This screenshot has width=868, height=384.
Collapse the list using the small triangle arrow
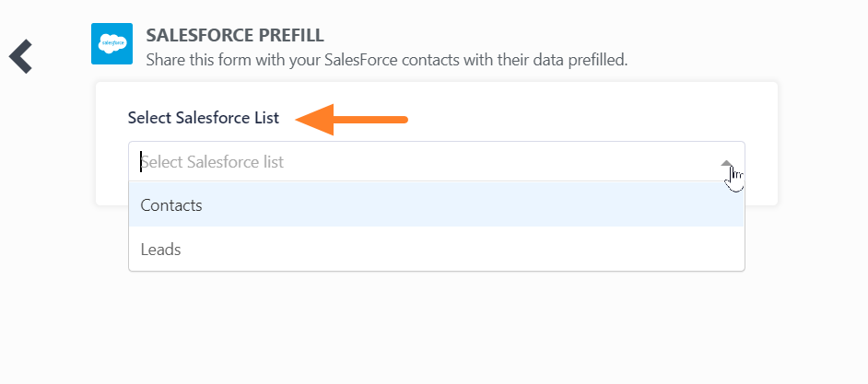(727, 162)
